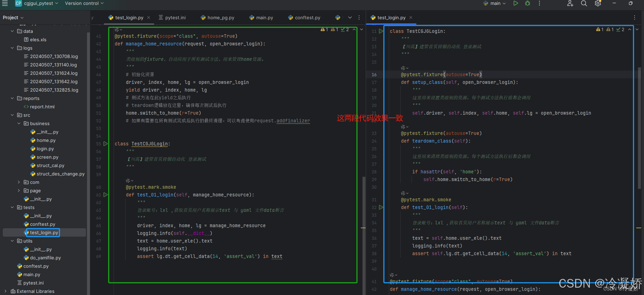The width and height of the screenshot is (644, 295).
Task: Open usages hint above setup_class fixture
Action: pyautogui.click(x=405, y=68)
